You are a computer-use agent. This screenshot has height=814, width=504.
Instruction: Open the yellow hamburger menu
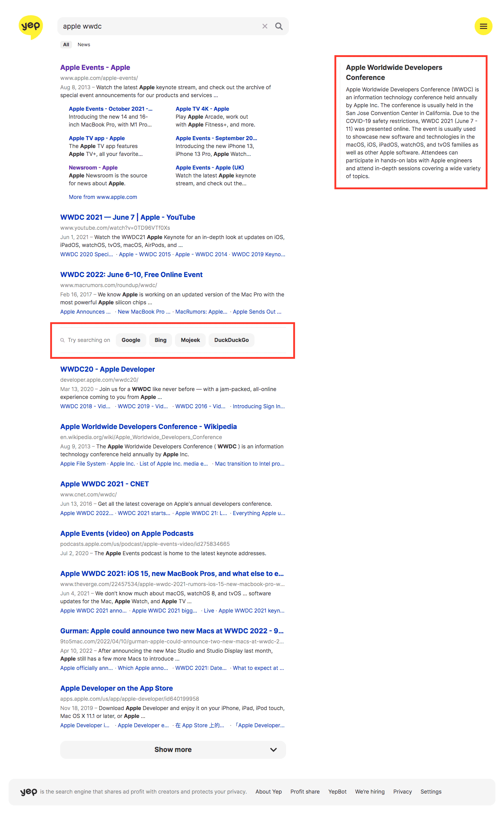click(x=483, y=26)
